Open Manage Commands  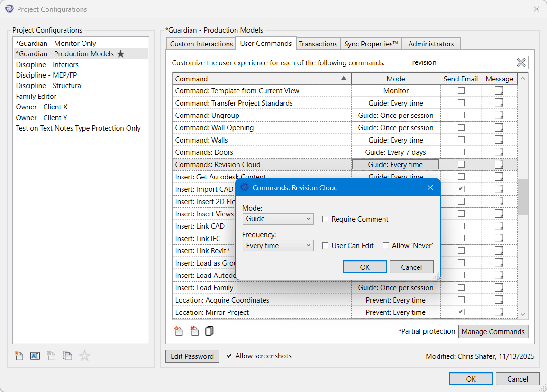pos(493,331)
